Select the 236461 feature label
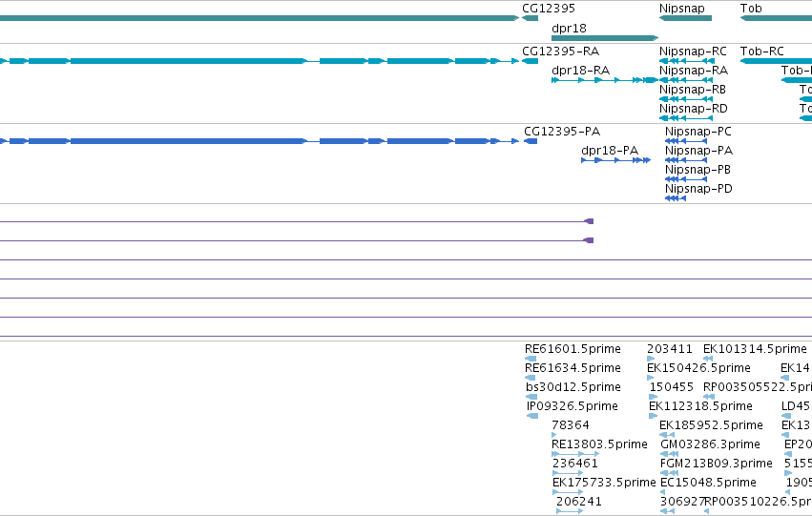812x516 pixels. [575, 464]
